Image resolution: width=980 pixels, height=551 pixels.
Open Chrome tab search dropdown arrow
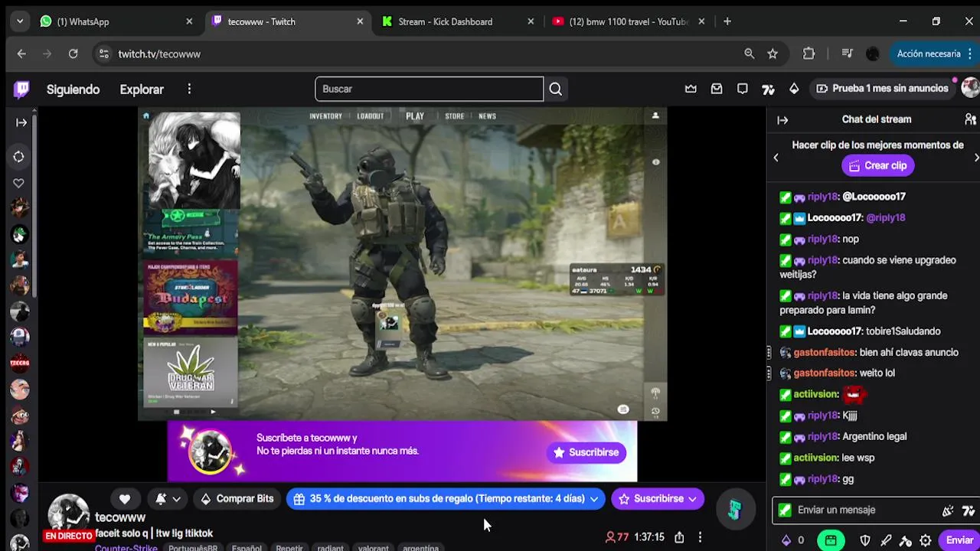20,21
